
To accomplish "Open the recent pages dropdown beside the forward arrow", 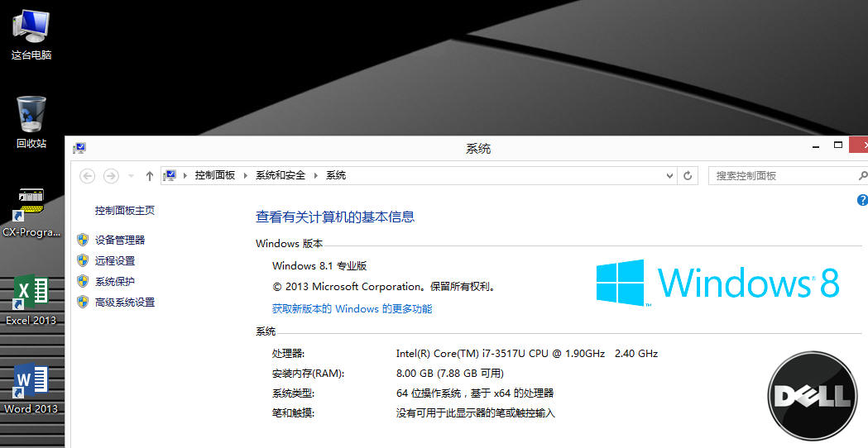I will click(x=131, y=176).
